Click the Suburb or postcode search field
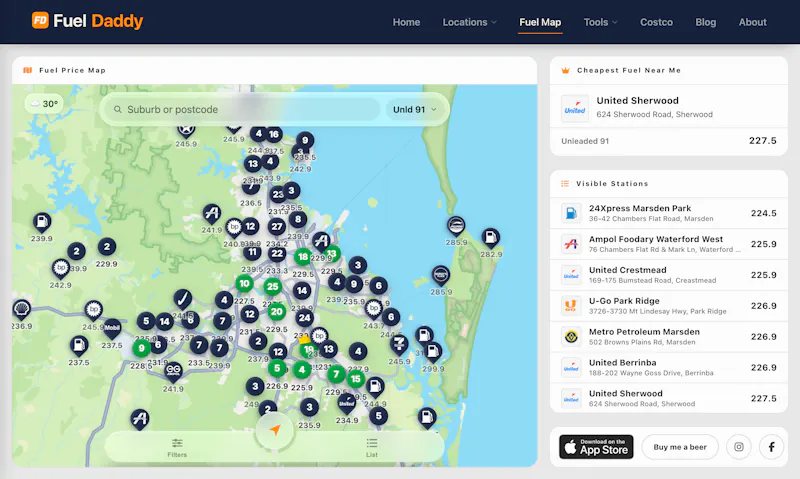The width and height of the screenshot is (800, 479). click(242, 109)
